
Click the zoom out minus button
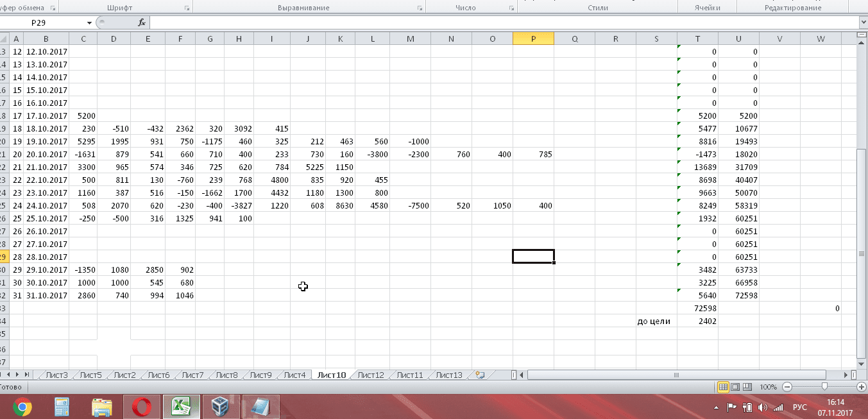point(787,387)
